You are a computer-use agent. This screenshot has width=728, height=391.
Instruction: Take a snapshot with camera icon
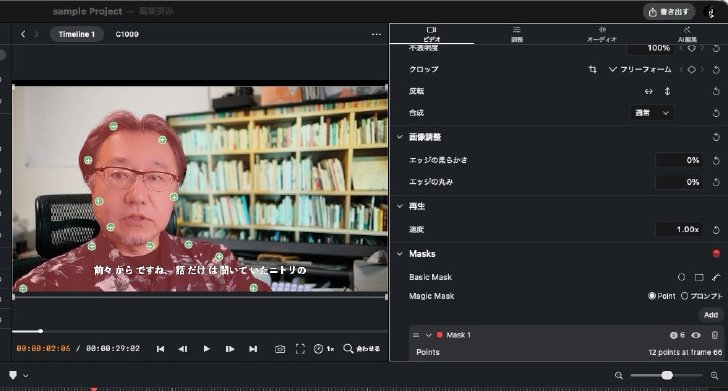click(x=280, y=349)
